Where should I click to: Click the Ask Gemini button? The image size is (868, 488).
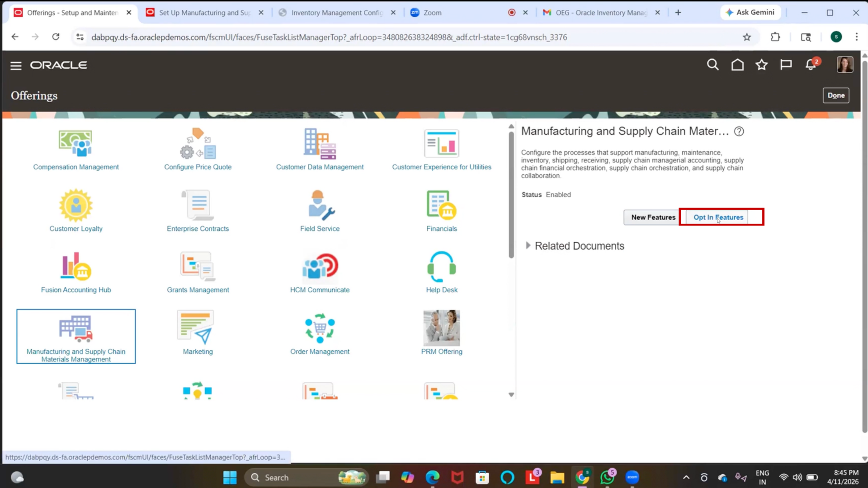point(750,13)
